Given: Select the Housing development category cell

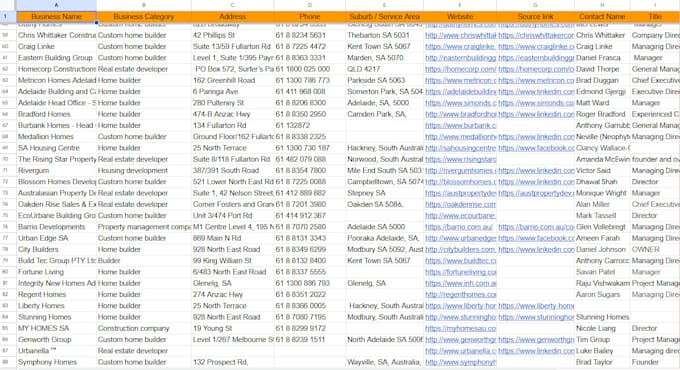Looking at the screenshot, I should (144, 170).
